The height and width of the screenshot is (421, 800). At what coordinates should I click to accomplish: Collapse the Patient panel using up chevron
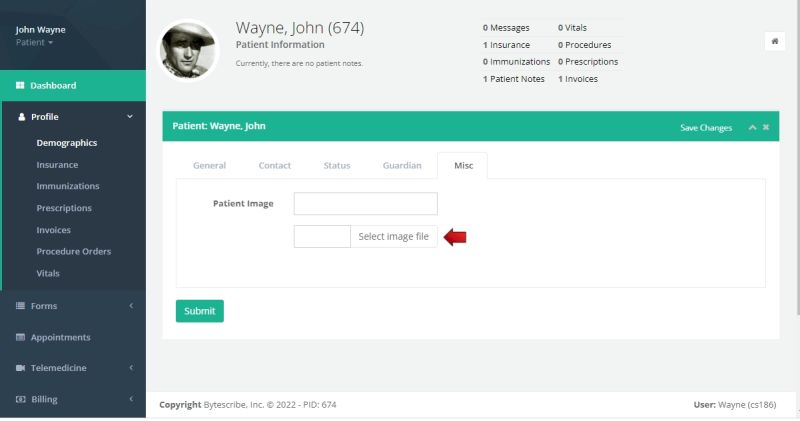(x=752, y=127)
